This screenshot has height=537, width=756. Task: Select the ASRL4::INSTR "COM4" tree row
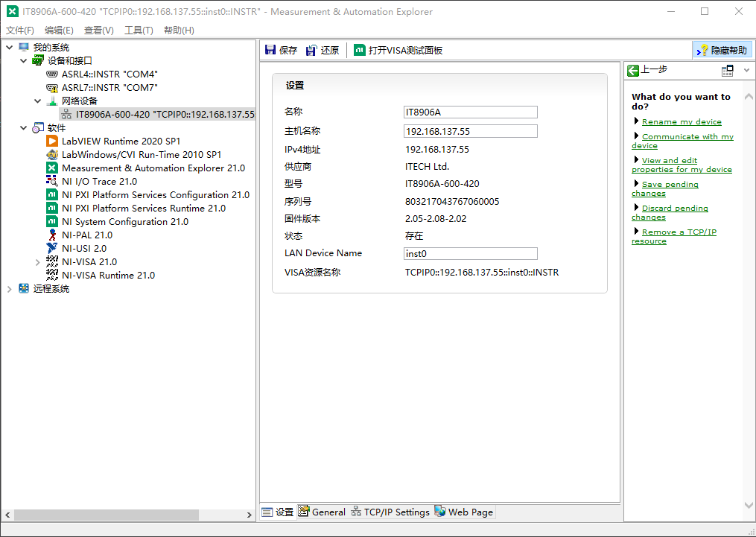click(x=102, y=74)
